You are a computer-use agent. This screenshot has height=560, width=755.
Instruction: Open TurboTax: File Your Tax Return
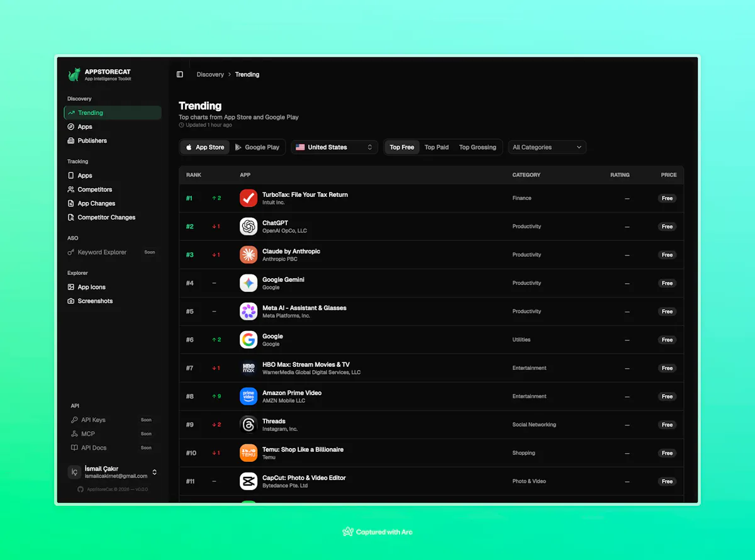coord(305,194)
